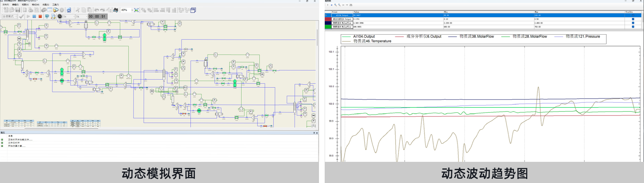Click the Undo arrow icon

[x=97, y=10]
